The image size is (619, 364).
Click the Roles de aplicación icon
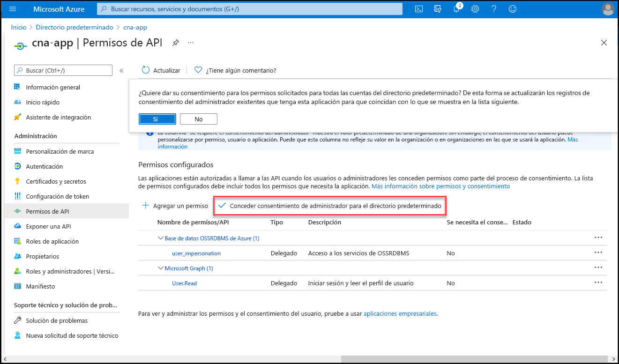[x=17, y=241]
